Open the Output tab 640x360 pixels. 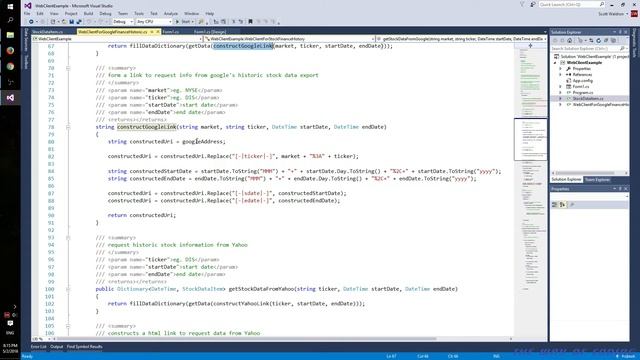point(56,347)
